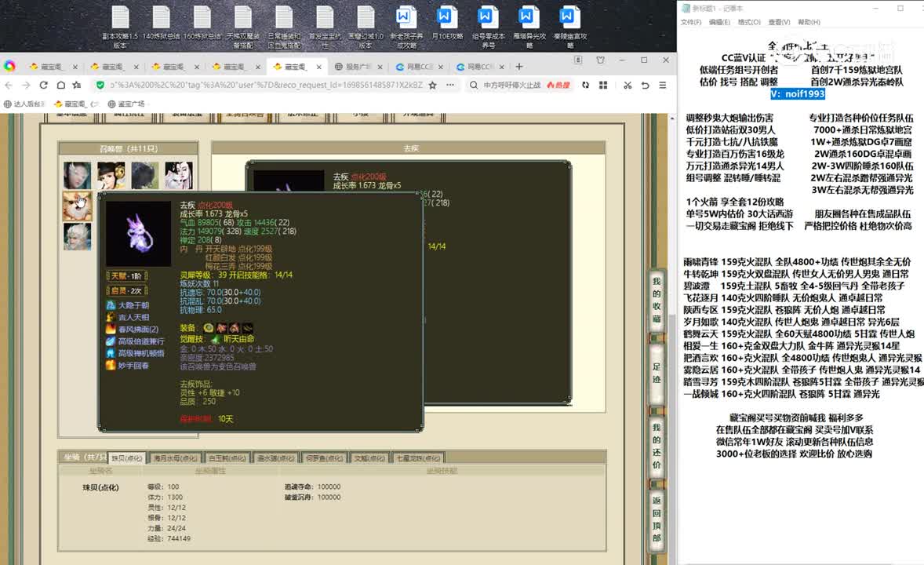Image resolution: width=924 pixels, height=565 pixels.
Task: Open Notepad 格式(O) menu
Action: click(x=749, y=22)
